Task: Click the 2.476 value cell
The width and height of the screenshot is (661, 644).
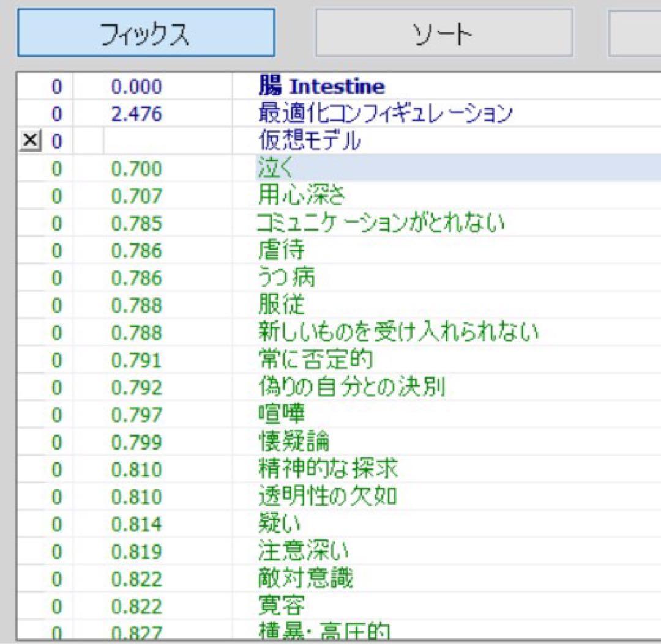Action: click(x=136, y=114)
